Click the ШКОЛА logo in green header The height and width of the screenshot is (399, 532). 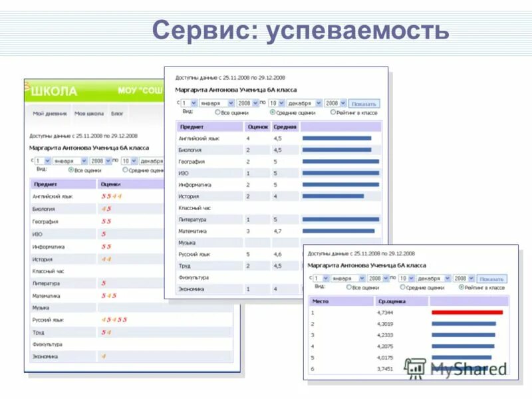(x=54, y=91)
